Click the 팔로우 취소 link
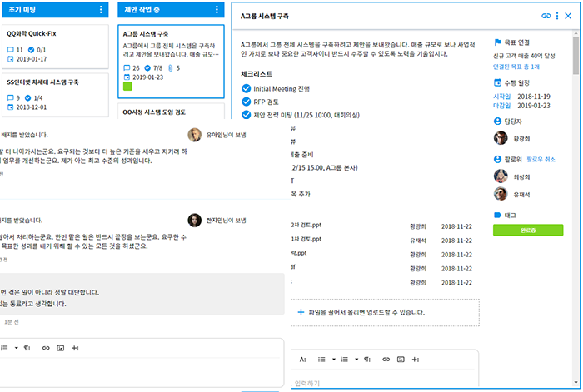Image resolution: width=583 pixels, height=392 pixels. 541,160
